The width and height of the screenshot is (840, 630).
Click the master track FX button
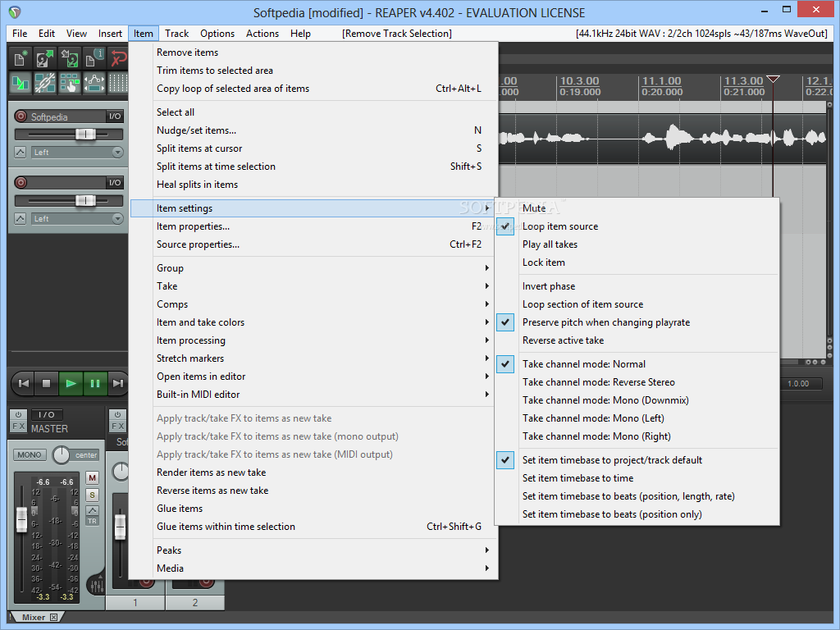(18, 427)
